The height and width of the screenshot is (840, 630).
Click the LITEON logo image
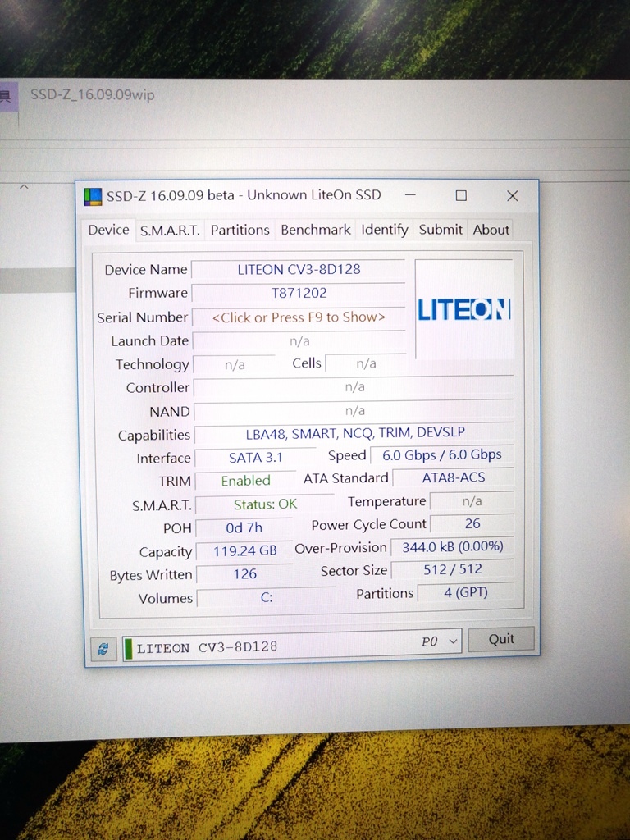coord(464,309)
